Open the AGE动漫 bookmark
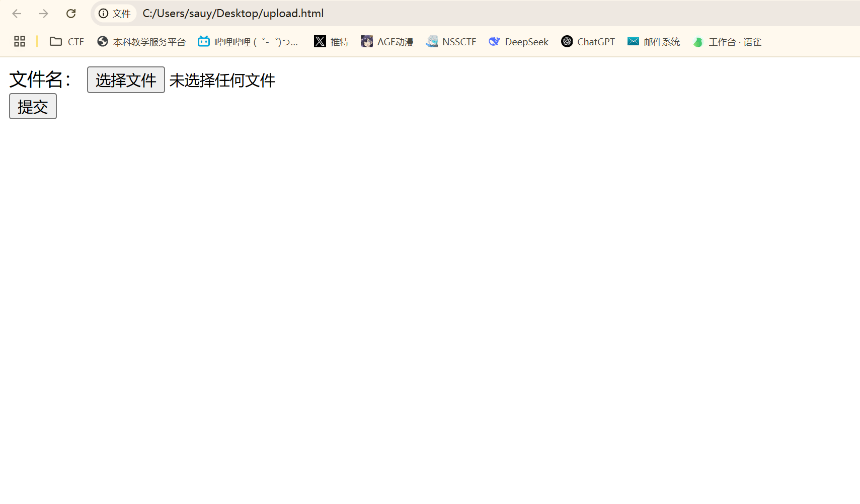Screen dimensions: 860x504 [x=387, y=42]
